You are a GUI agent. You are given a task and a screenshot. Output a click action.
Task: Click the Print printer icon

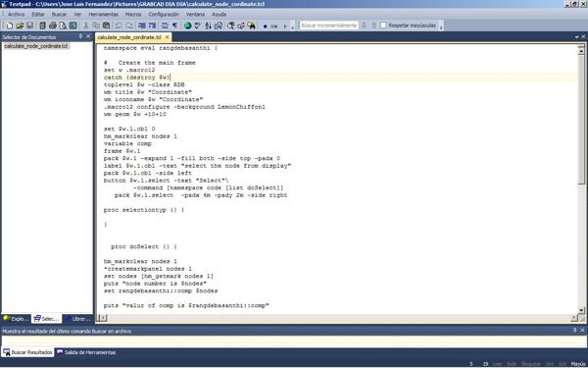pos(53,26)
